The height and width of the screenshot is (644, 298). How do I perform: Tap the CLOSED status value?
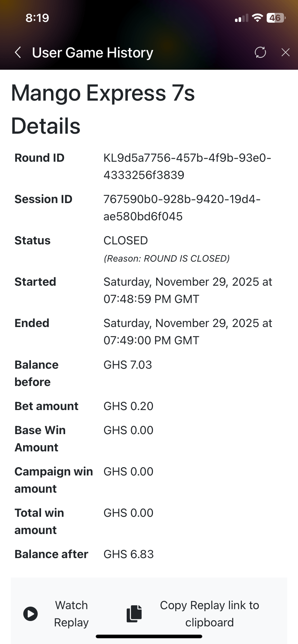[126, 240]
